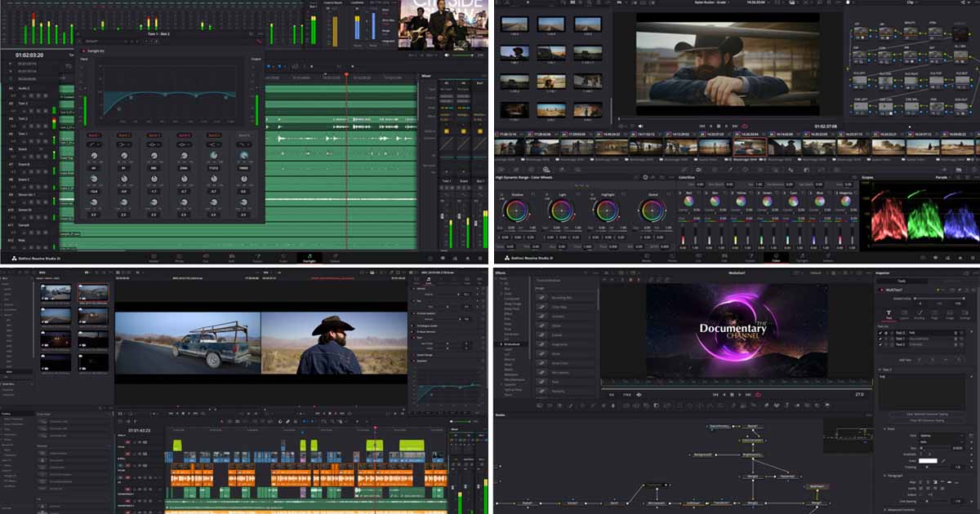Click white text color swatch in Fusion inspector

929,460
